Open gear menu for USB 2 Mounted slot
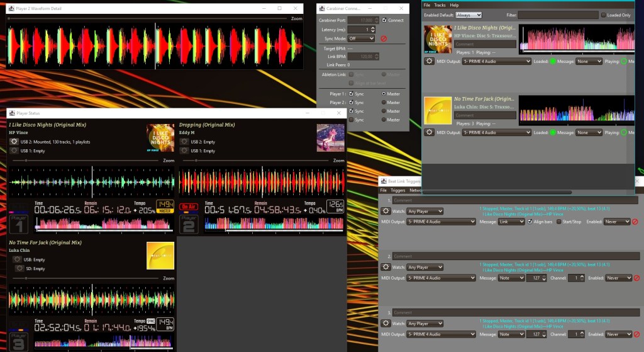The image size is (644, 352). pyautogui.click(x=14, y=142)
